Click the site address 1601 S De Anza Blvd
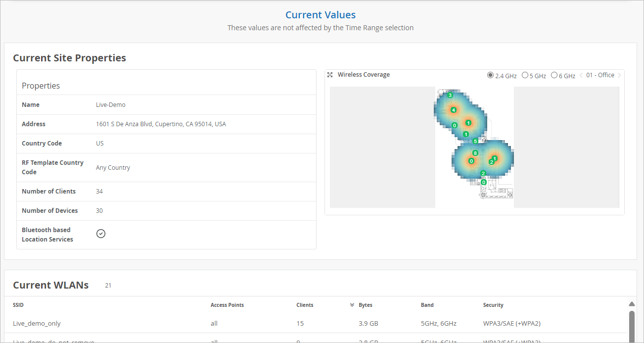Viewport: 644px width, 343px height. 161,124
